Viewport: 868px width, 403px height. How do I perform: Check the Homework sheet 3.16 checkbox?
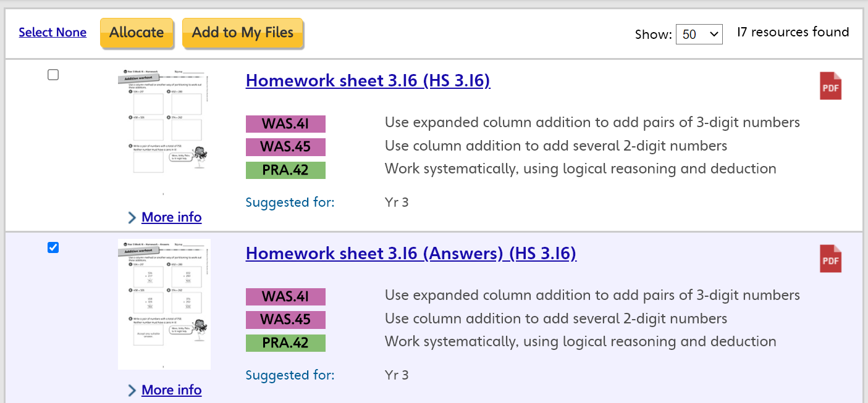pos(53,75)
